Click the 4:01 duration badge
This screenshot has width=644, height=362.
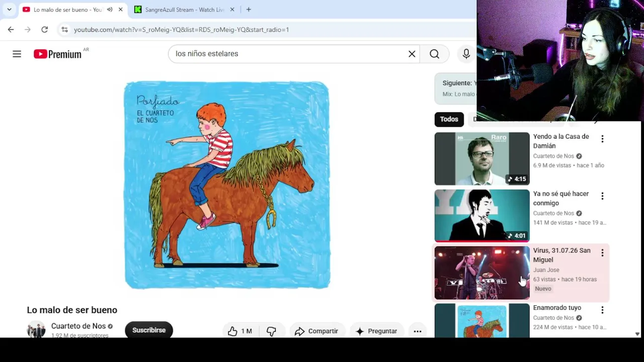click(517, 236)
